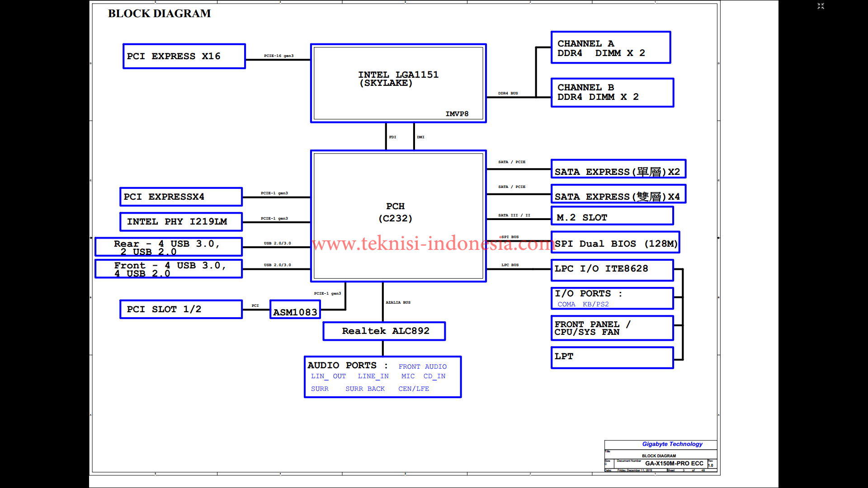The image size is (868, 488).
Task: Click the Realtek ALC892 block
Action: tap(384, 331)
